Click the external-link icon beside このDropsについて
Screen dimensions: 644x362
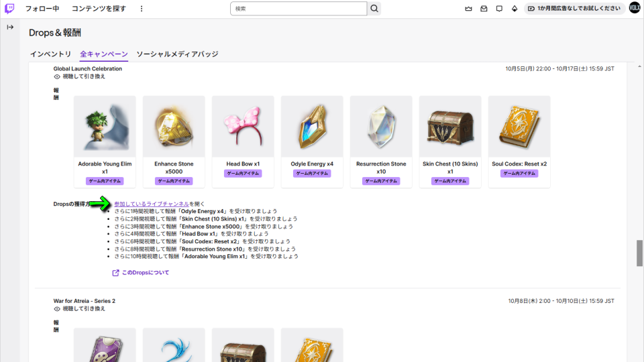coord(116,273)
